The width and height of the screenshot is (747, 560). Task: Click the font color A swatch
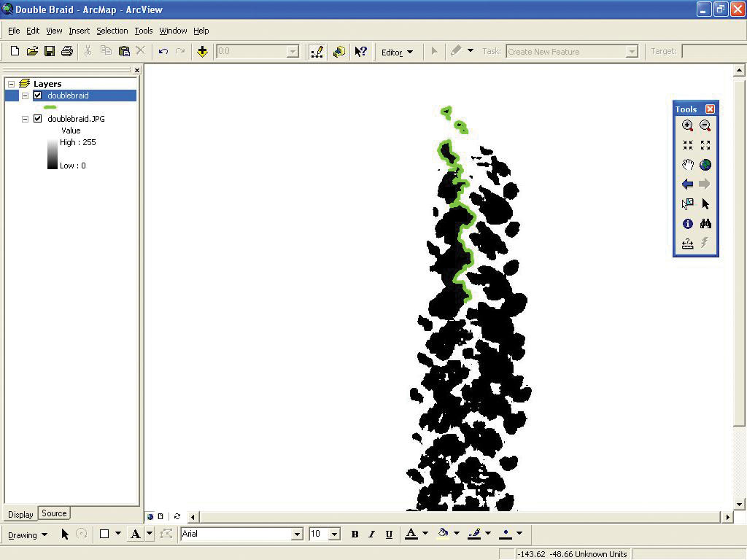(411, 534)
